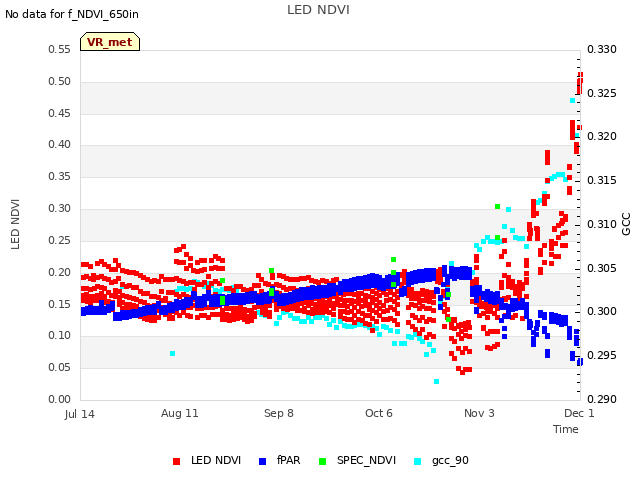Click the lowest cyan gcc_90 point in late October
Screen dimensions: 640x480
point(436,382)
